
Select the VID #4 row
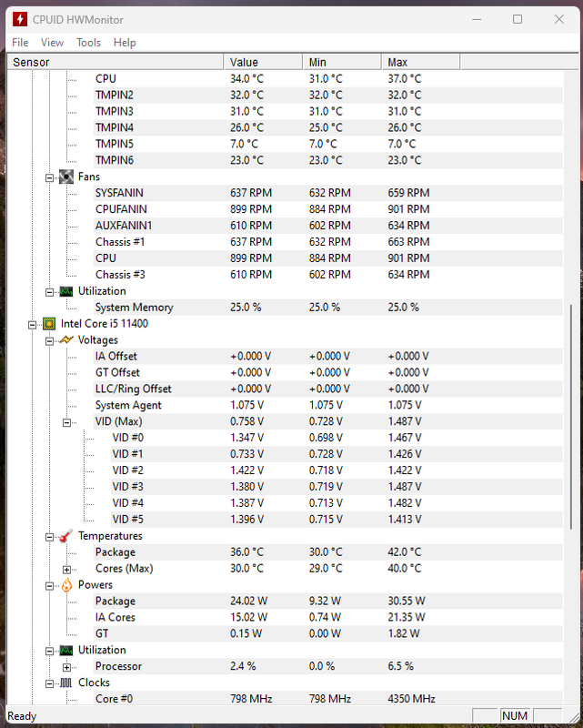337,503
